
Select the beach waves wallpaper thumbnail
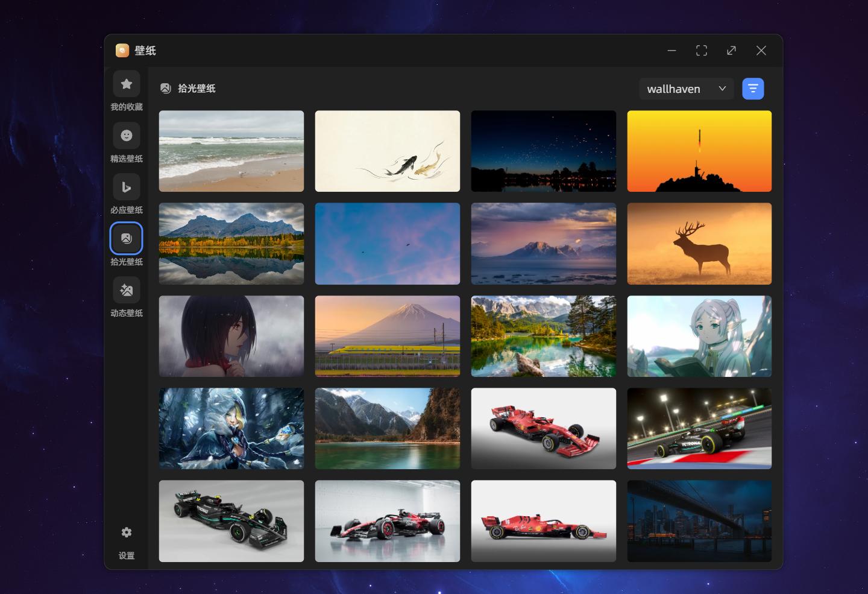[231, 151]
